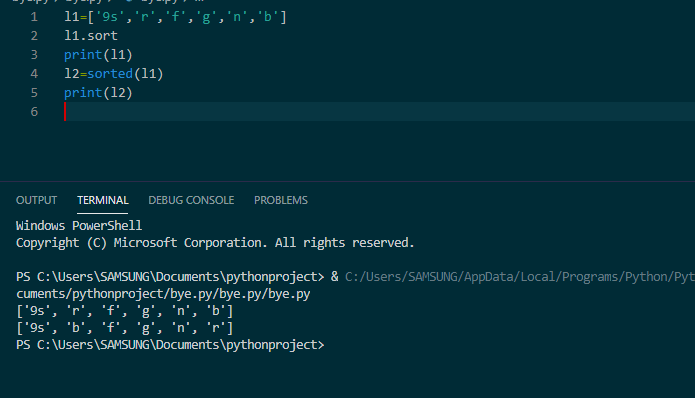Place cursor in the l1 list definition line
The image size is (695, 398).
[176, 17]
